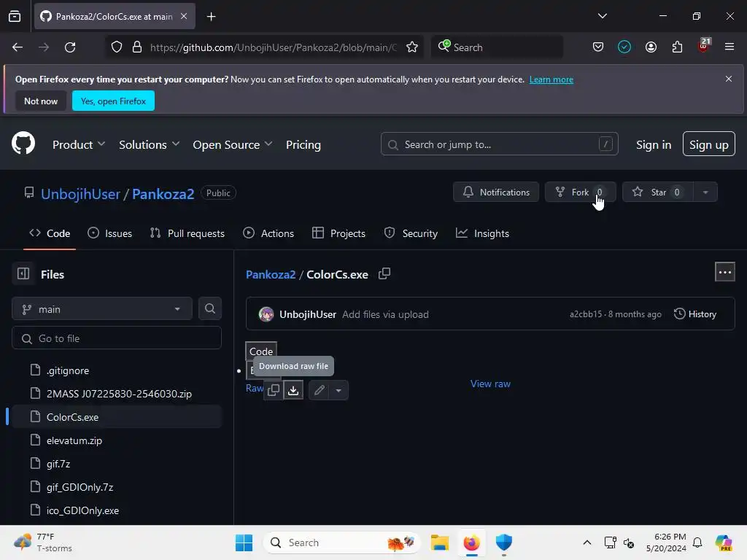Open Pocket save icon in toolbar
747x560 pixels.
point(598,47)
